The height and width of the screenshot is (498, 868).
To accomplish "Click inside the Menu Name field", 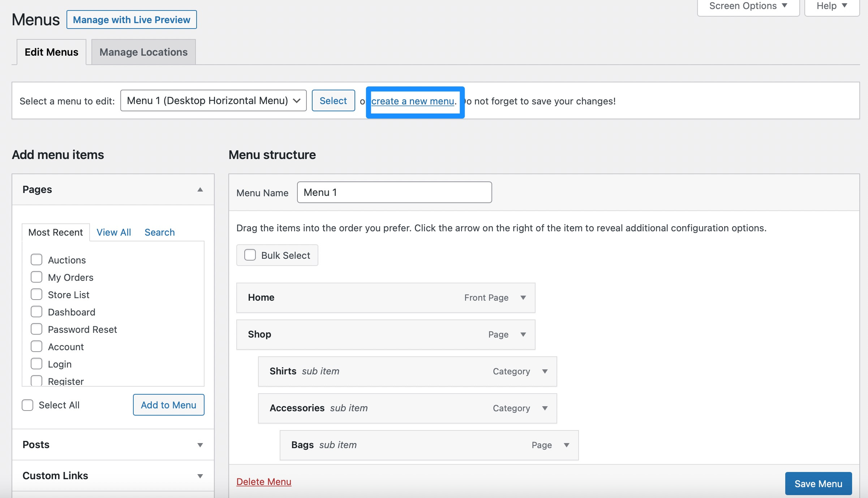I will 394,192.
